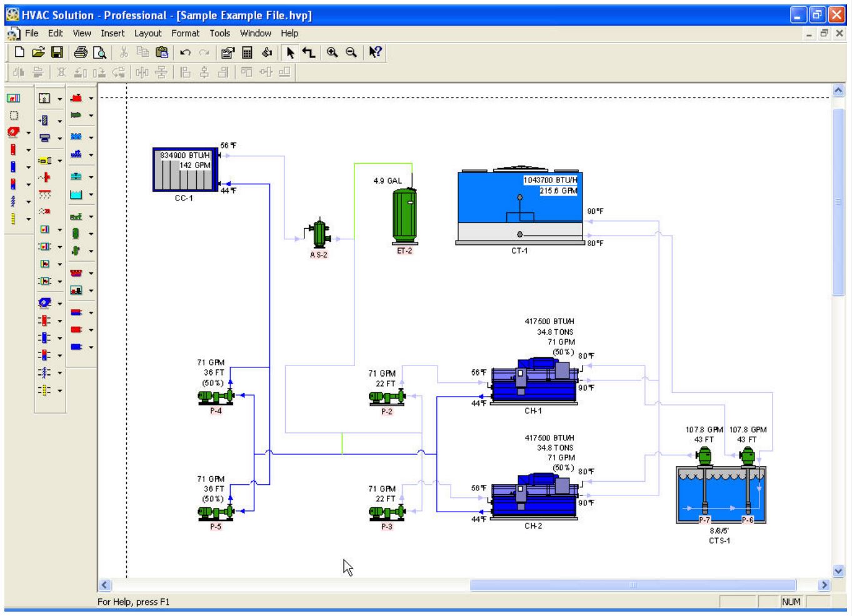Click the Print Preview toolbar icon

tap(100, 54)
